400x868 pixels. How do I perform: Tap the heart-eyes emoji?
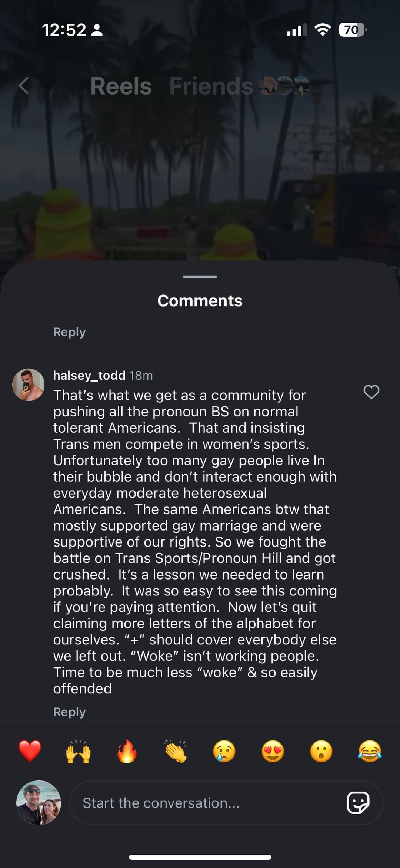[x=273, y=751]
